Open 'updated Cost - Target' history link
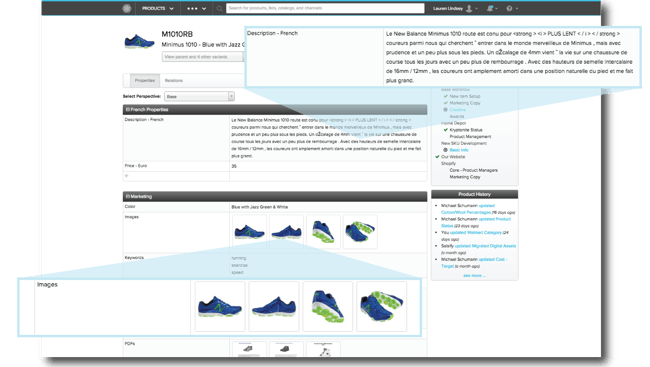Viewport: 650px width, 367px height. pyautogui.click(x=474, y=262)
